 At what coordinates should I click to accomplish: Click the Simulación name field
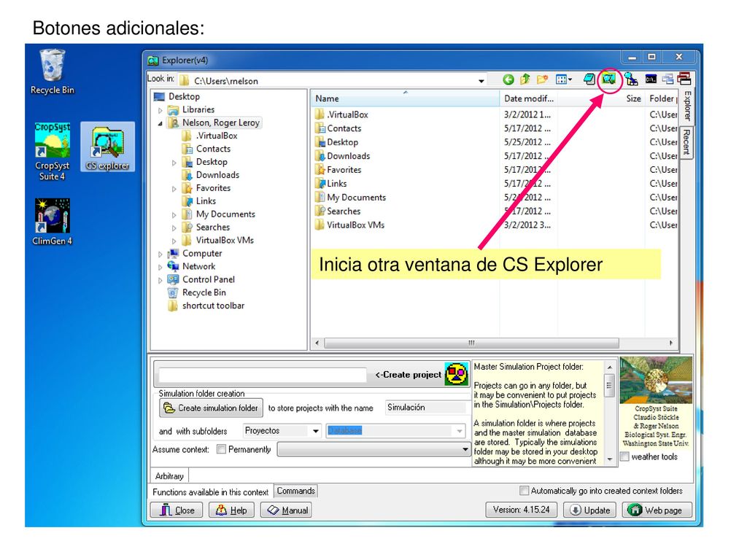425,408
